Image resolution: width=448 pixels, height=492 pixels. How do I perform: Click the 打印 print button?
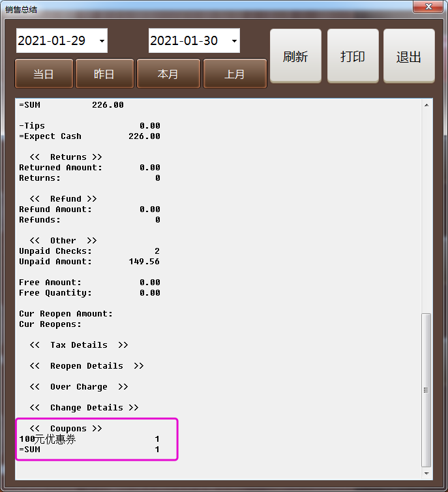pos(353,56)
